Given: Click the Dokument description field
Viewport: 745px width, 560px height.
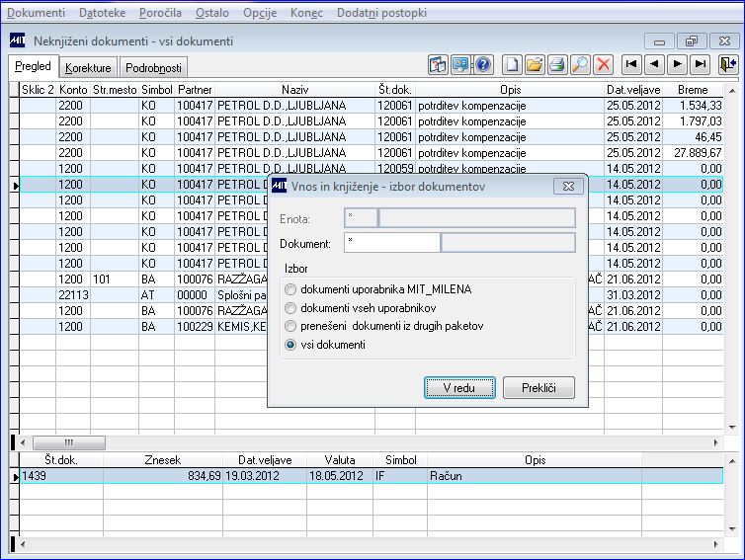Looking at the screenshot, I should click(508, 243).
